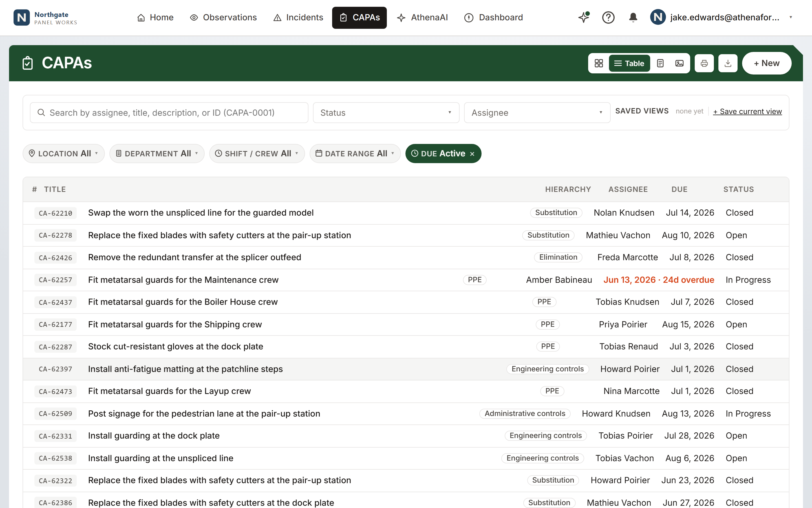
Task: Open the notifications bell
Action: [x=633, y=17]
